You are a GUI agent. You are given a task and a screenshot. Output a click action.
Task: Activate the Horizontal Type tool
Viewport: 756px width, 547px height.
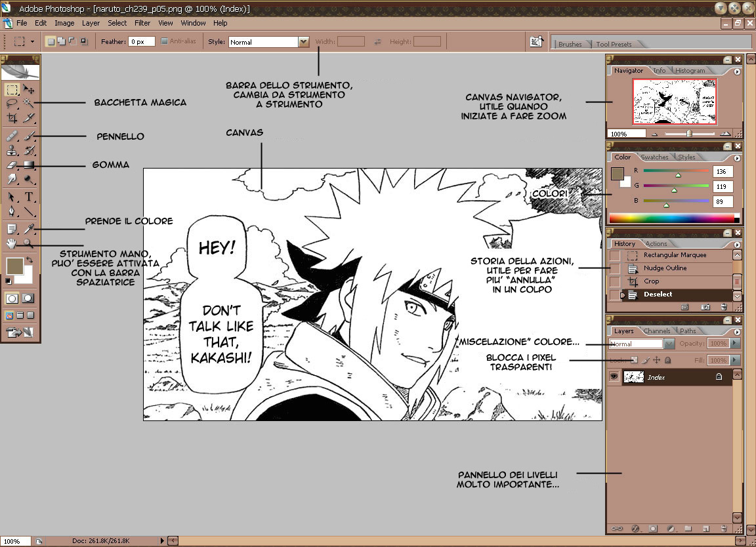(x=29, y=197)
